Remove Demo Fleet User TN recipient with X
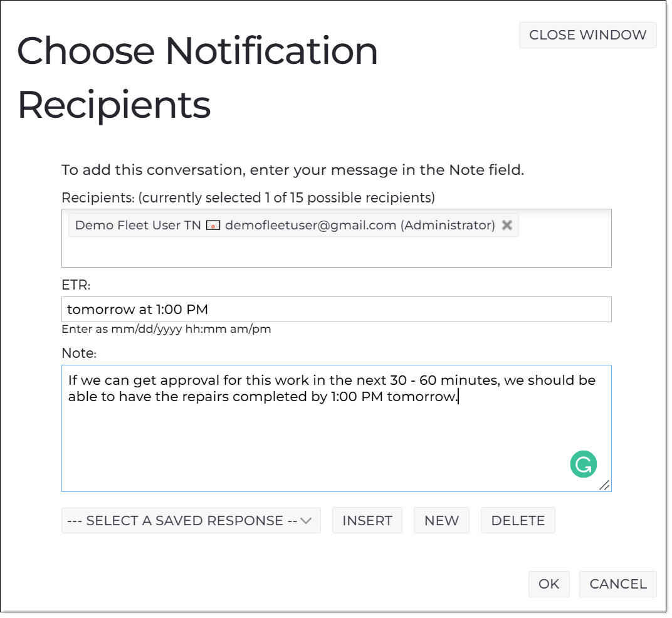This screenshot has width=672, height=618. 507,225
